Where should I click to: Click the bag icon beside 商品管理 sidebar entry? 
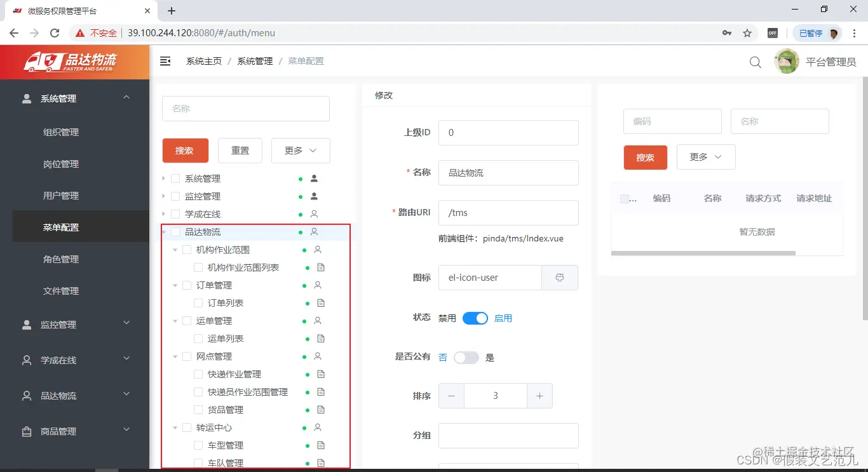tap(25, 431)
